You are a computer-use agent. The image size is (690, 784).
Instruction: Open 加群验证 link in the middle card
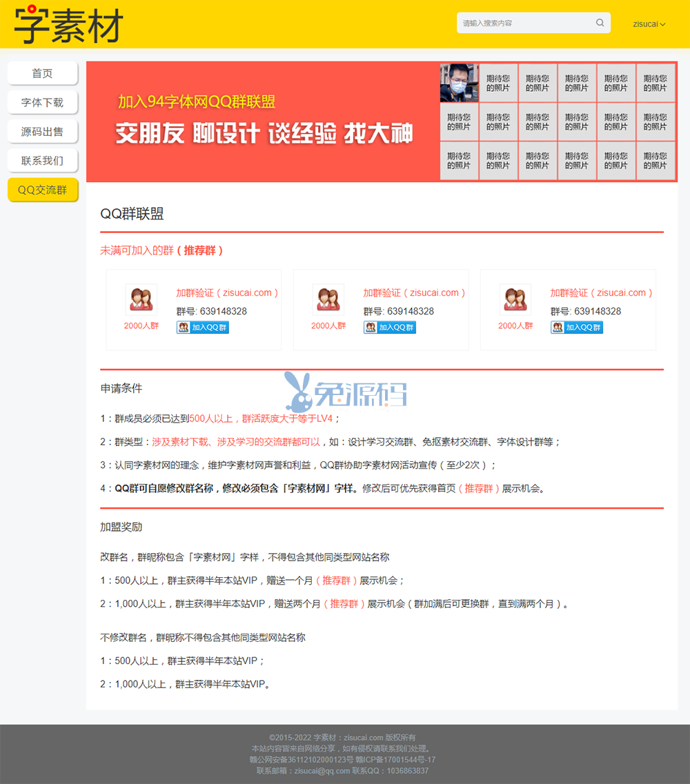(414, 293)
